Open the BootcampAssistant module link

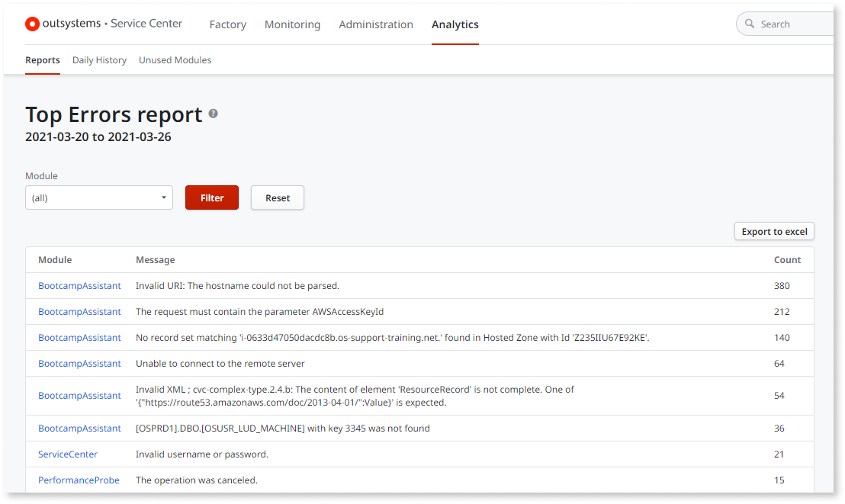pyautogui.click(x=79, y=285)
